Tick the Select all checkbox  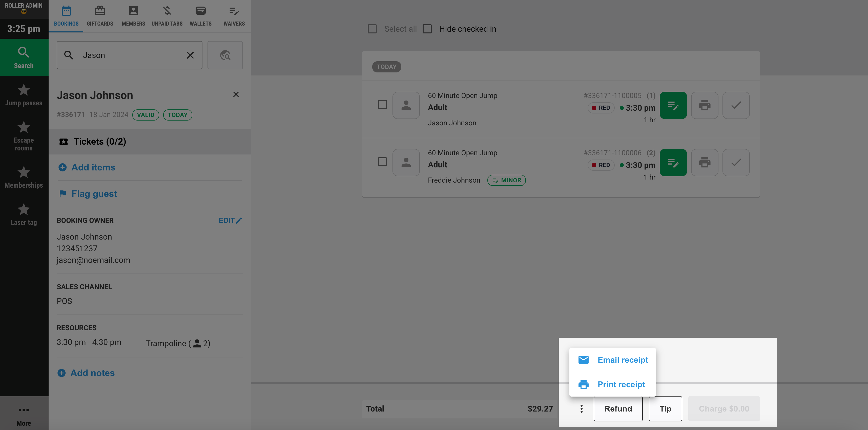[x=372, y=29]
